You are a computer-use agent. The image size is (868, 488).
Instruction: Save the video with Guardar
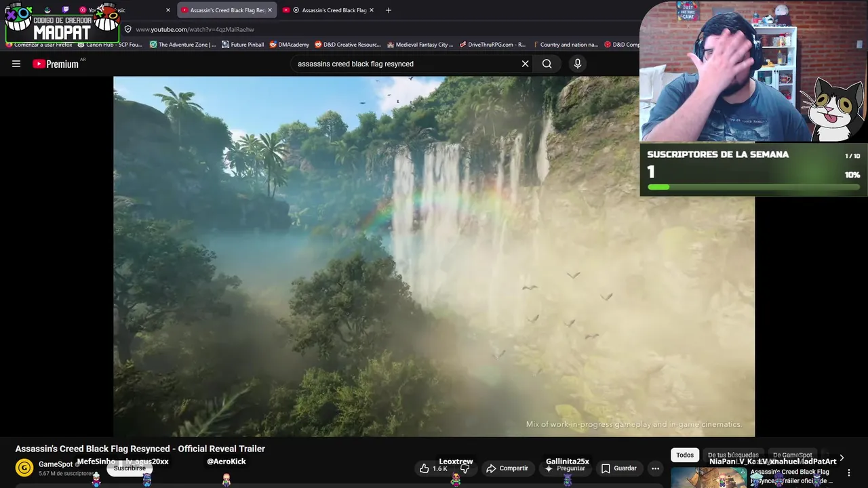tap(619, 468)
